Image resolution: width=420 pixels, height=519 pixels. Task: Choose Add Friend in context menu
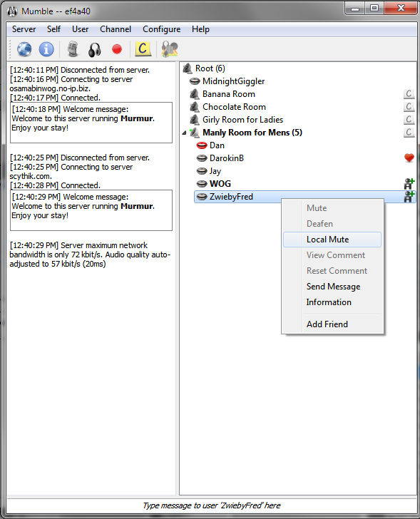[332, 324]
